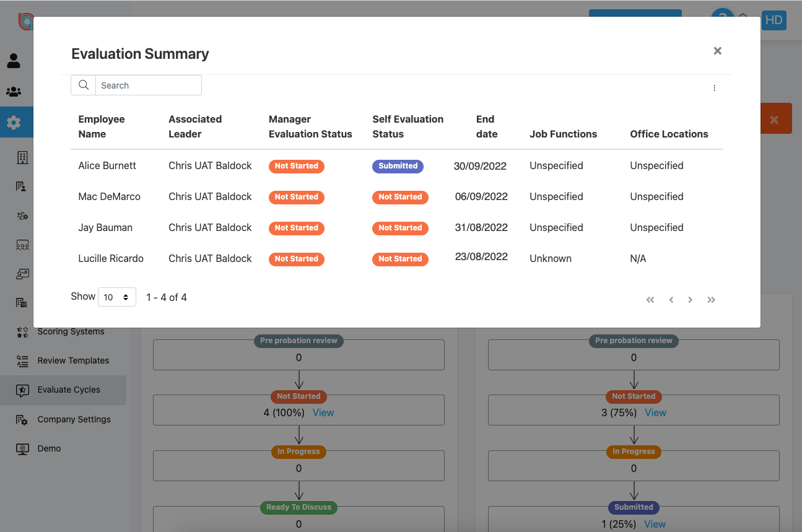
Task: Go to previous page of results
Action: tap(671, 300)
